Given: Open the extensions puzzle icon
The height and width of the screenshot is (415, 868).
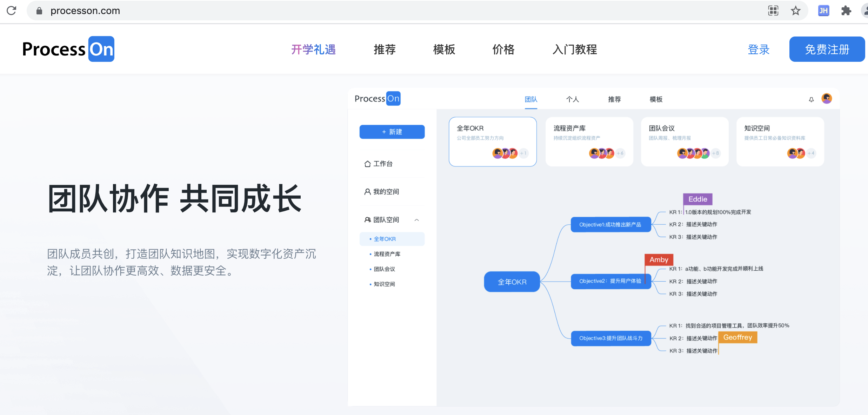Looking at the screenshot, I should click(x=846, y=11).
